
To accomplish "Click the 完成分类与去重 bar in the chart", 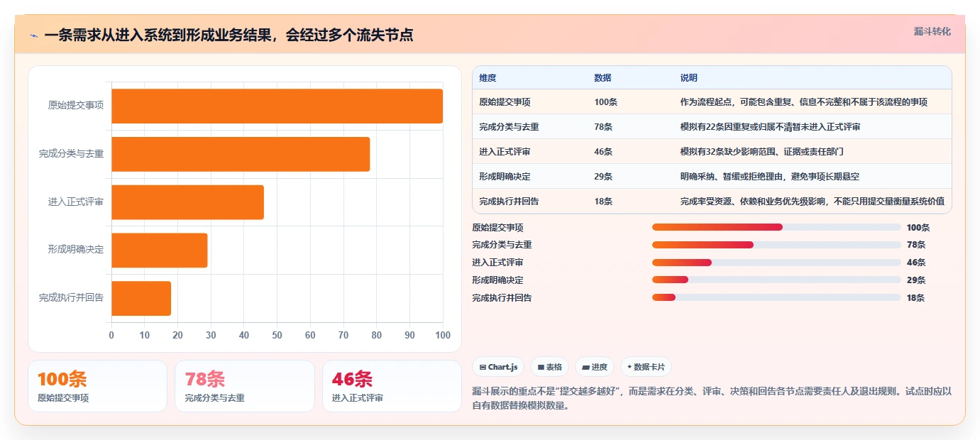I will [x=241, y=154].
